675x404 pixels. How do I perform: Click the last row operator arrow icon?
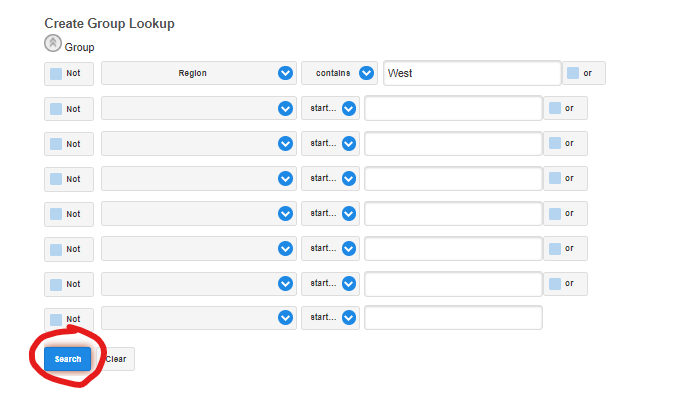tap(349, 318)
